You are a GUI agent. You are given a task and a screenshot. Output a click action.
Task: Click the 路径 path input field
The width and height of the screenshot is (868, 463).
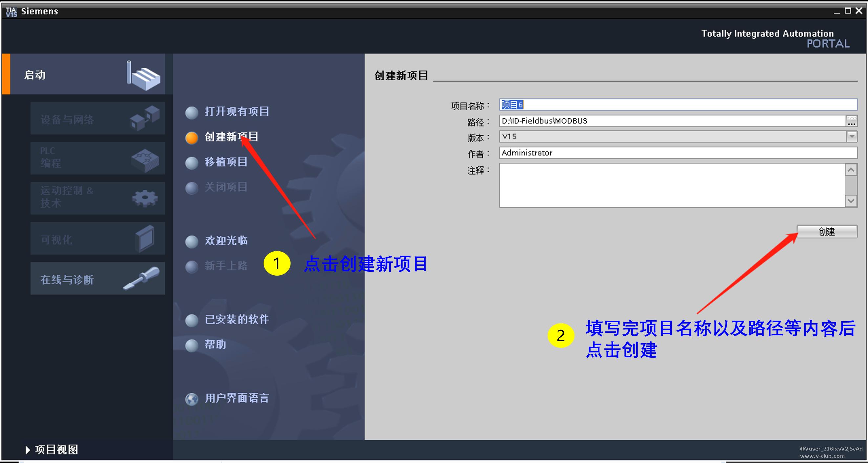pos(673,120)
